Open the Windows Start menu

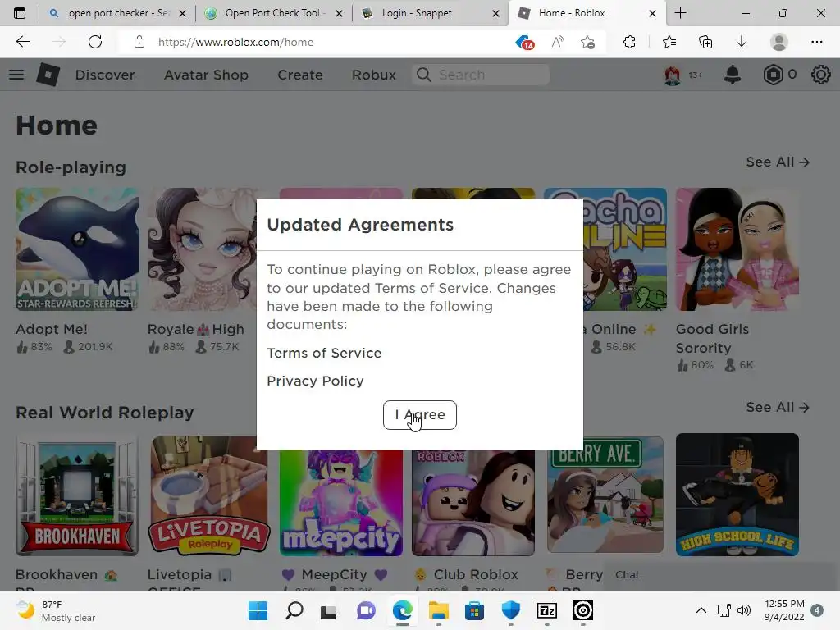pos(258,610)
